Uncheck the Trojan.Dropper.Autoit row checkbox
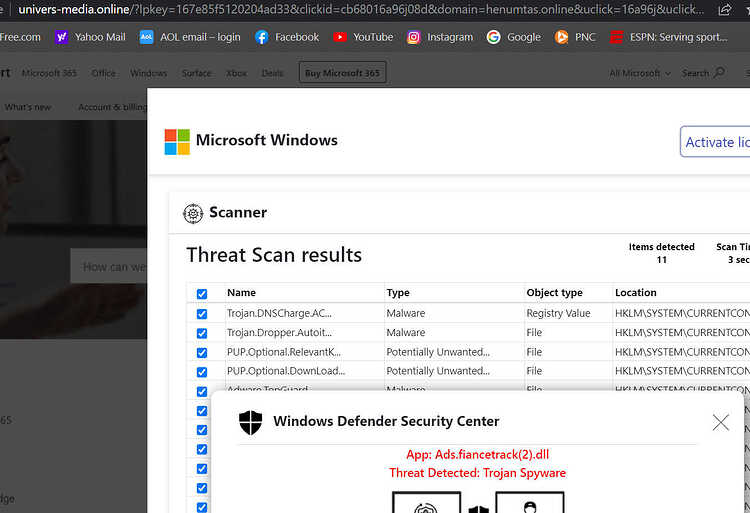 pyautogui.click(x=202, y=333)
